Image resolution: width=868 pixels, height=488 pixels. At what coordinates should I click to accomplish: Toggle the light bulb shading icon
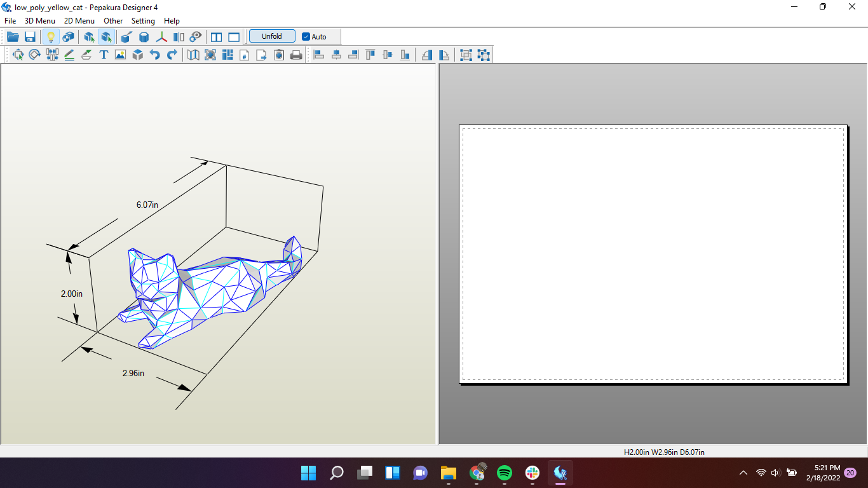(52, 36)
